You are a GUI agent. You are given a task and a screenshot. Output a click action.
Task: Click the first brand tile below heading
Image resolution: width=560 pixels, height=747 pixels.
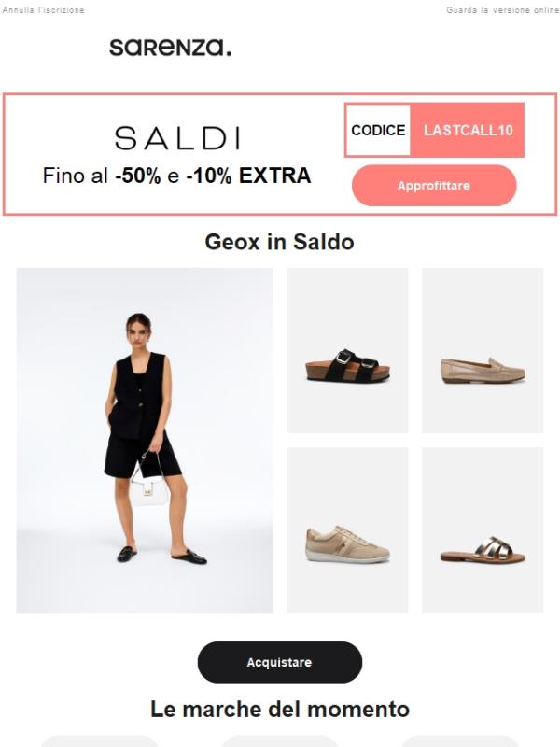pos(100,741)
